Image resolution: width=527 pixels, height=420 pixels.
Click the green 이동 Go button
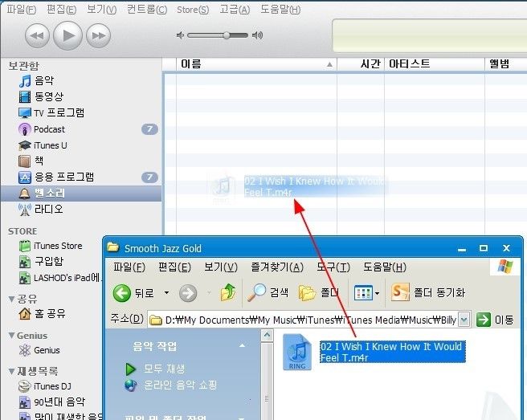coord(495,320)
